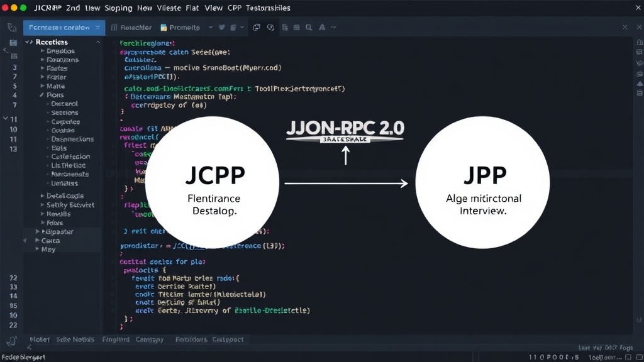Click the second icon in left gutter
The width and height of the screenshot is (644, 362).
pos(14,56)
